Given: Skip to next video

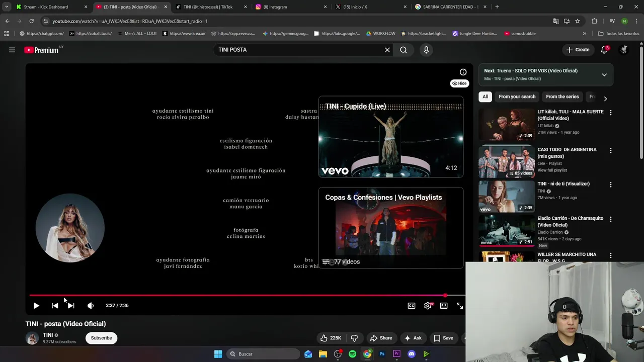Looking at the screenshot, I should [x=71, y=305].
